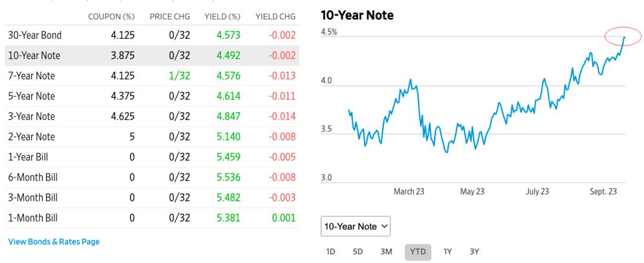Show the 3Y chart range
The image size is (644, 263).
(474, 252)
